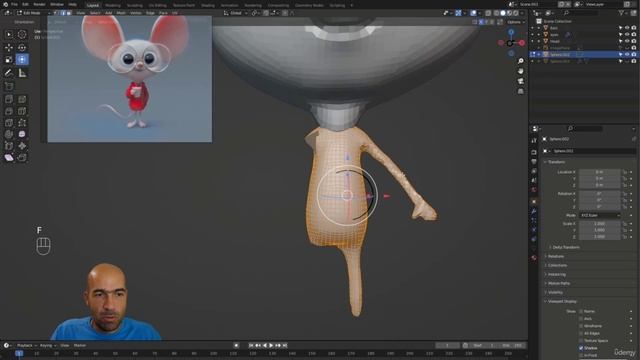Switch to the Shading workspace tab

208,5
